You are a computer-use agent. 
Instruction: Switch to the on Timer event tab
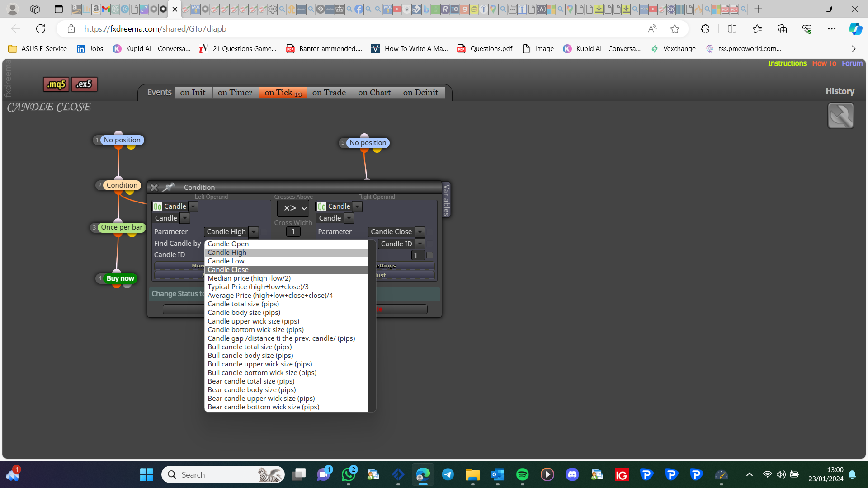click(235, 93)
